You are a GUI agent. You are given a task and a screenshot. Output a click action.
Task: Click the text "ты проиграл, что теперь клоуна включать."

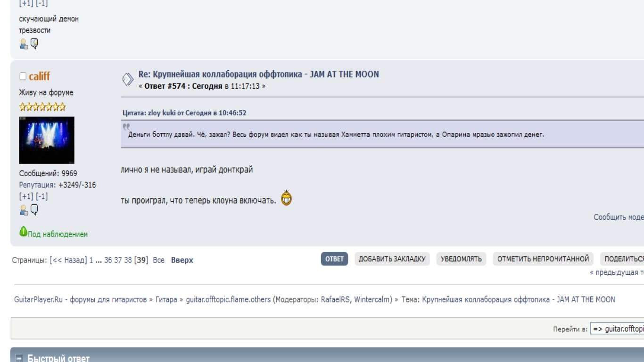(198, 201)
